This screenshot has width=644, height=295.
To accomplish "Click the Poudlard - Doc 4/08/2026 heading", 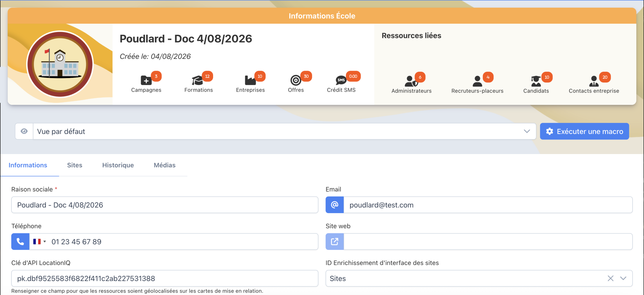I will point(186,39).
